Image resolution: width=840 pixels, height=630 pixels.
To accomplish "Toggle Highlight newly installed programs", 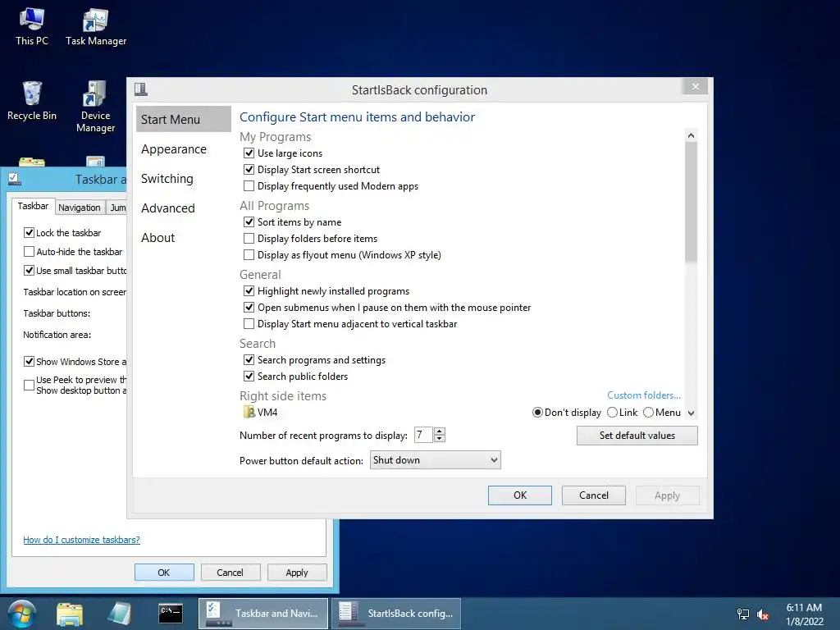I will click(x=249, y=291).
